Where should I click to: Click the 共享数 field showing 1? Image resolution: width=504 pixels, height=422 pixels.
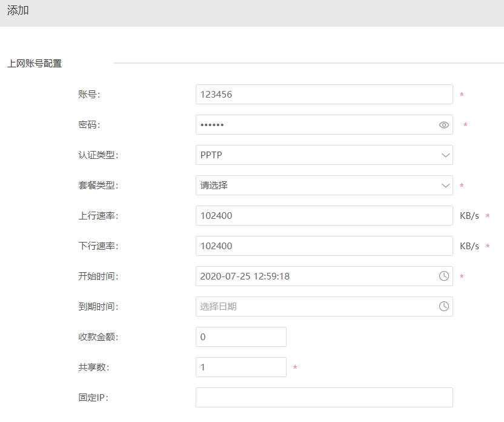[x=240, y=367]
